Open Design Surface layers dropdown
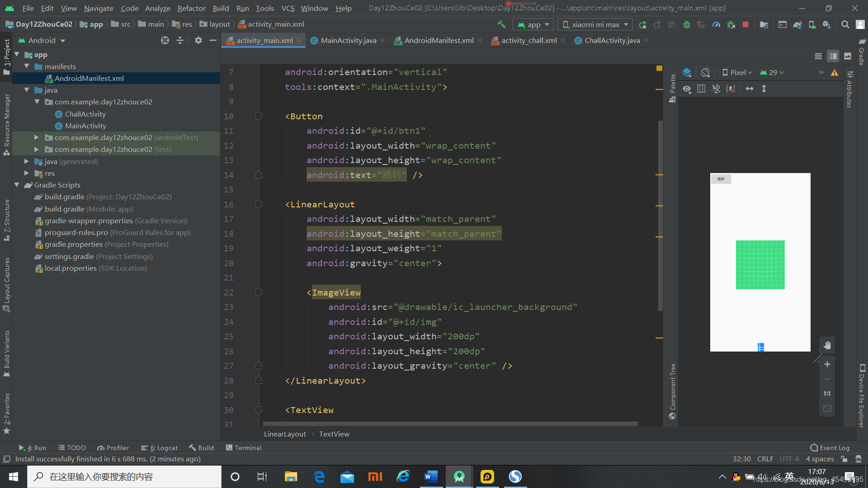 (687, 72)
